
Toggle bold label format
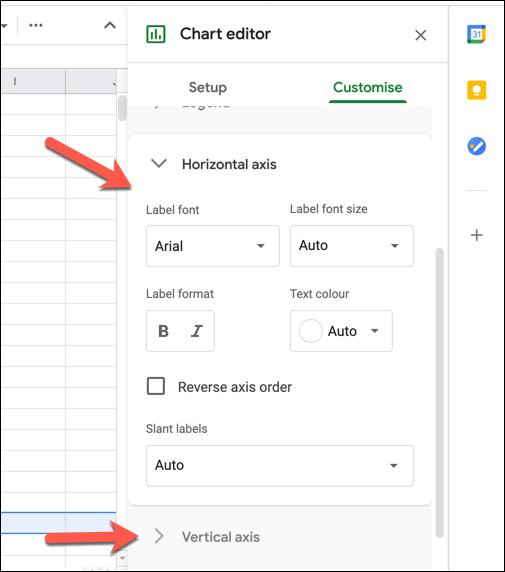click(x=163, y=331)
